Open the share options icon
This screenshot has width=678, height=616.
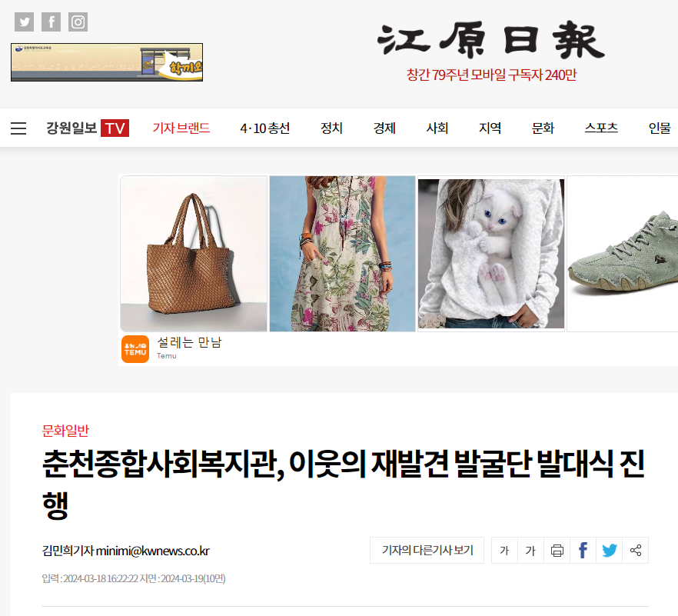pos(636,551)
